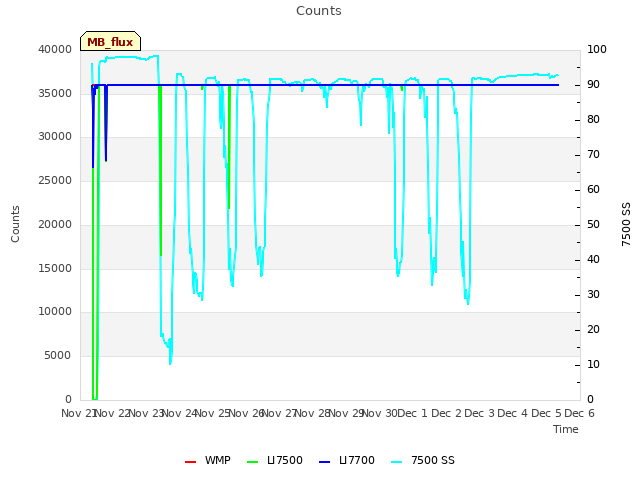Toggle the LI7500 legend entry
This screenshot has width=640, height=480.
[275, 460]
